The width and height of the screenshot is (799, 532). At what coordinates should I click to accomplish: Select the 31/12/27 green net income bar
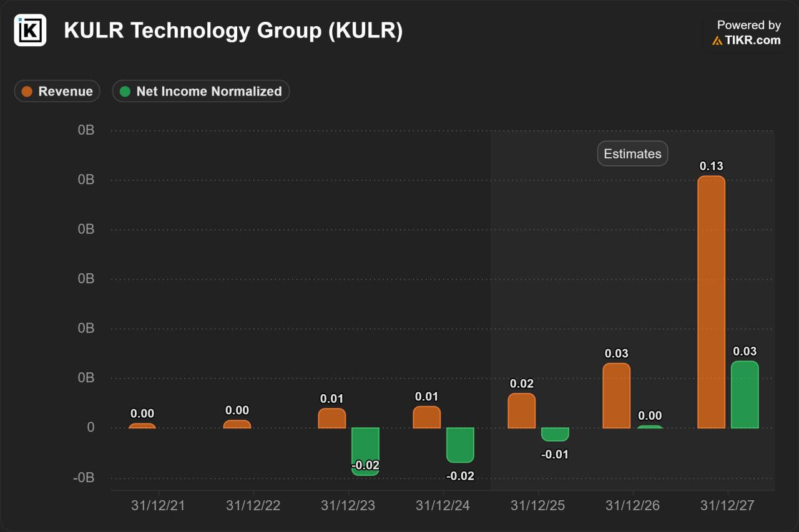(x=745, y=395)
